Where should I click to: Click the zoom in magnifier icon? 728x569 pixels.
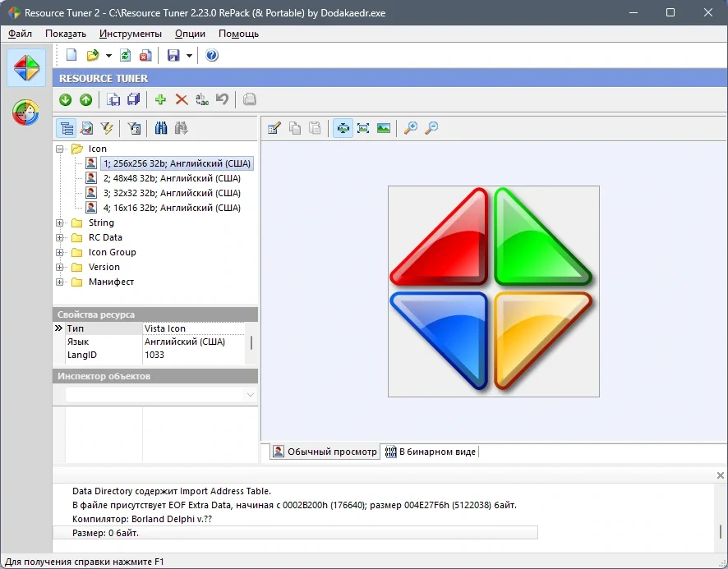(x=411, y=128)
